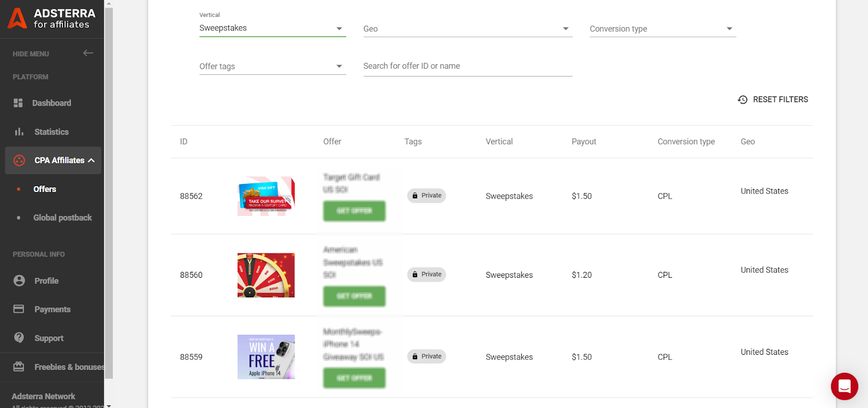The height and width of the screenshot is (408, 868).
Task: Click the ID column header
Action: pos(183,142)
